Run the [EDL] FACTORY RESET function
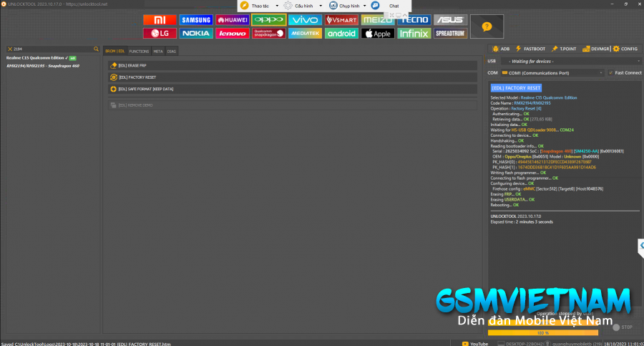Viewport: 644px width, 346px height. [x=293, y=77]
